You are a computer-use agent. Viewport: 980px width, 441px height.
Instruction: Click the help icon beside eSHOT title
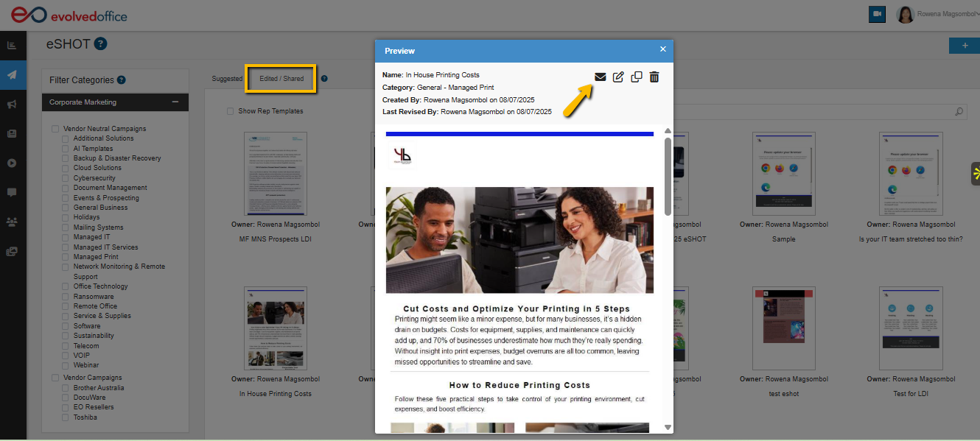tap(101, 44)
